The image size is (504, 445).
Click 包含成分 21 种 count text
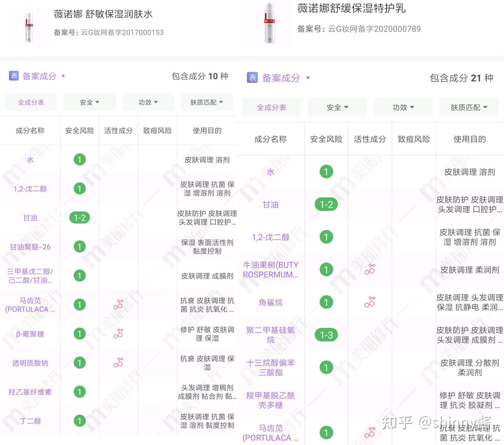462,78
